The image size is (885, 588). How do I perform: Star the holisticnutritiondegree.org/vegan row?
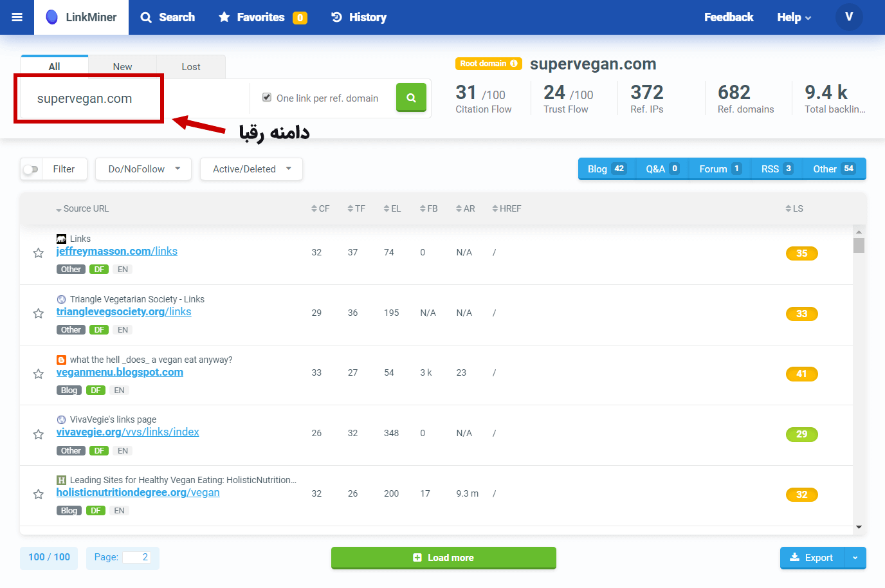click(x=39, y=494)
